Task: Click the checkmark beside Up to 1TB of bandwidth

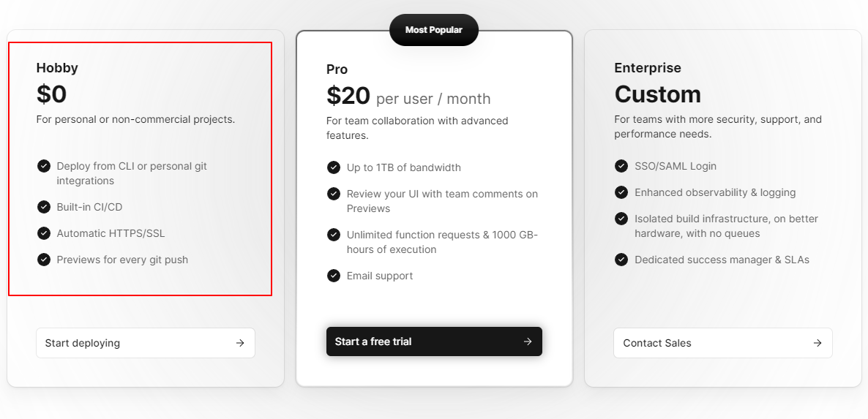Action: pos(334,167)
